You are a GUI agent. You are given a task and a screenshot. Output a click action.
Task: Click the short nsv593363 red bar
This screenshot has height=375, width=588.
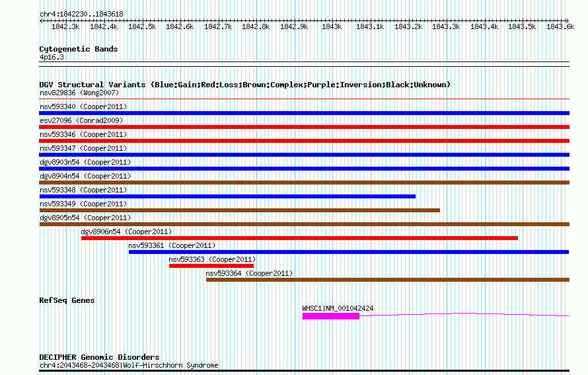[211, 266]
